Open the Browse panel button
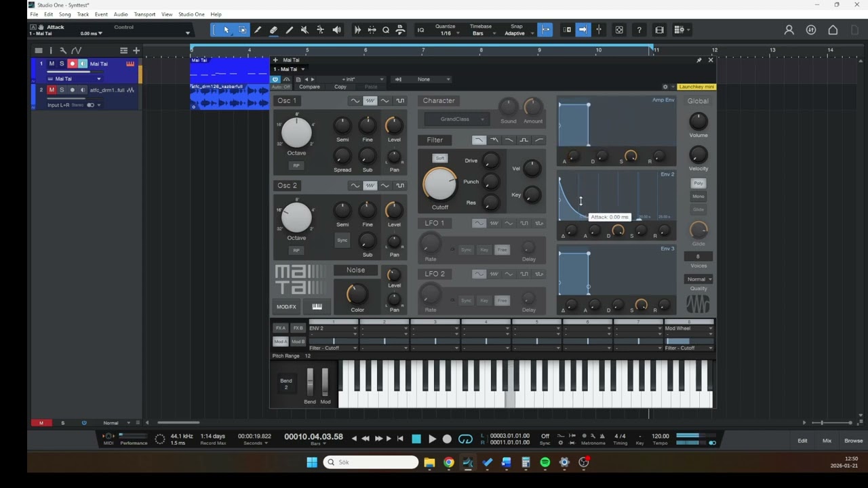Screen dimensions: 868x488 pyautogui.click(x=853, y=441)
